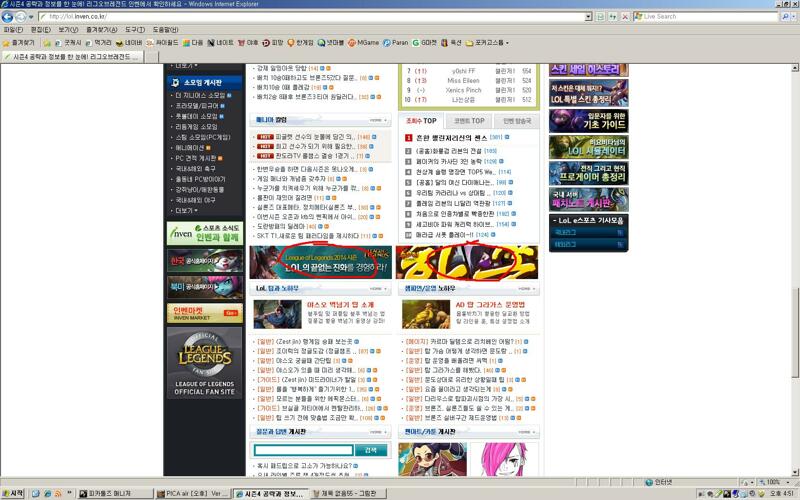
Task: Open the 도구(T) menu
Action: click(135, 30)
